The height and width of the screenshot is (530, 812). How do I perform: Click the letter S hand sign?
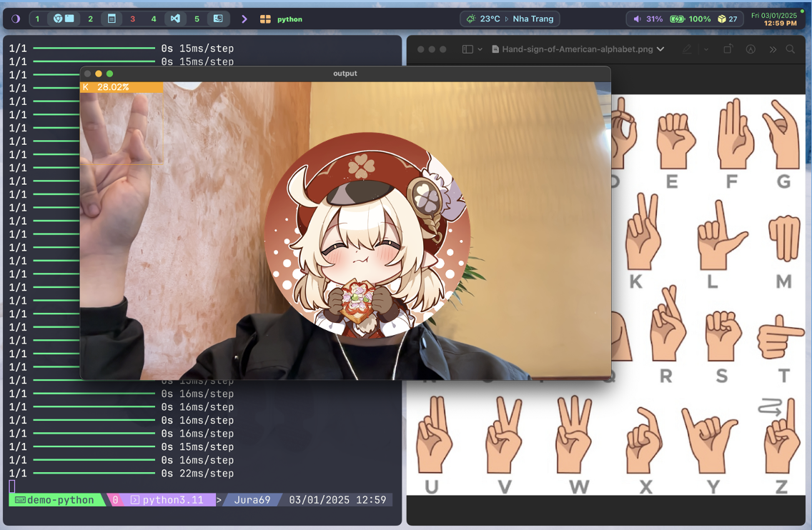(x=723, y=336)
